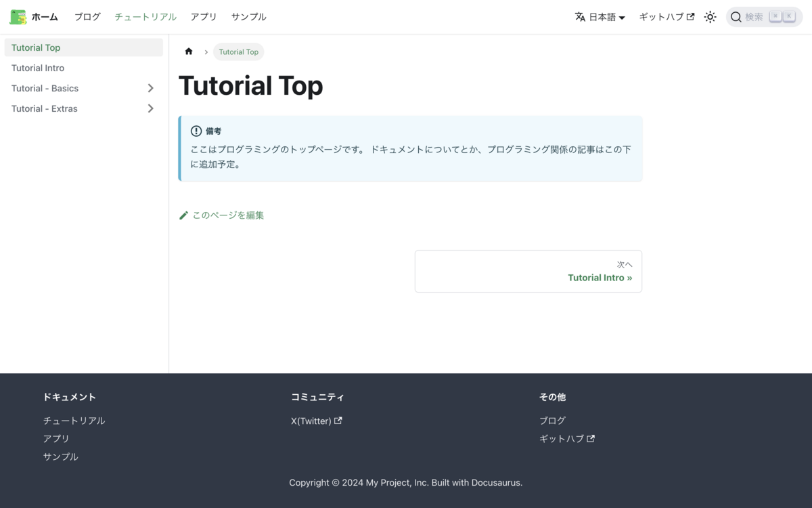This screenshot has height=508, width=812.
Task: Click the Copyright © 2024 footer text
Action: click(406, 483)
